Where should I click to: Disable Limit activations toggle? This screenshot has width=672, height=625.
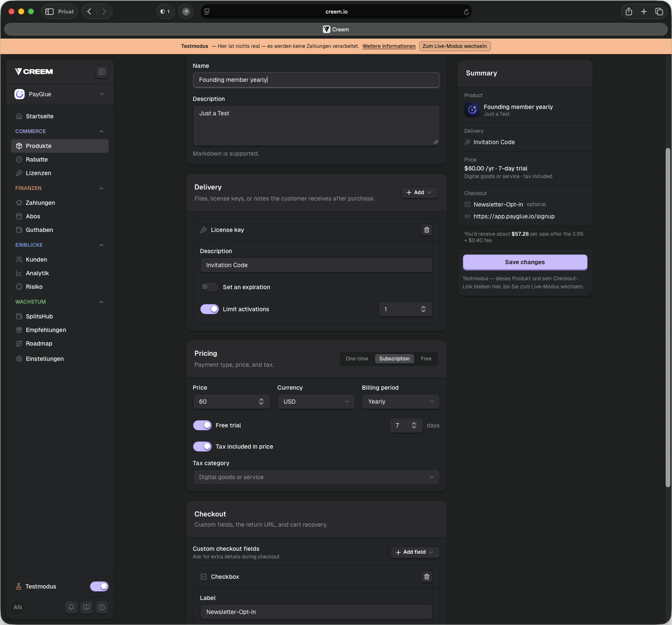210,309
